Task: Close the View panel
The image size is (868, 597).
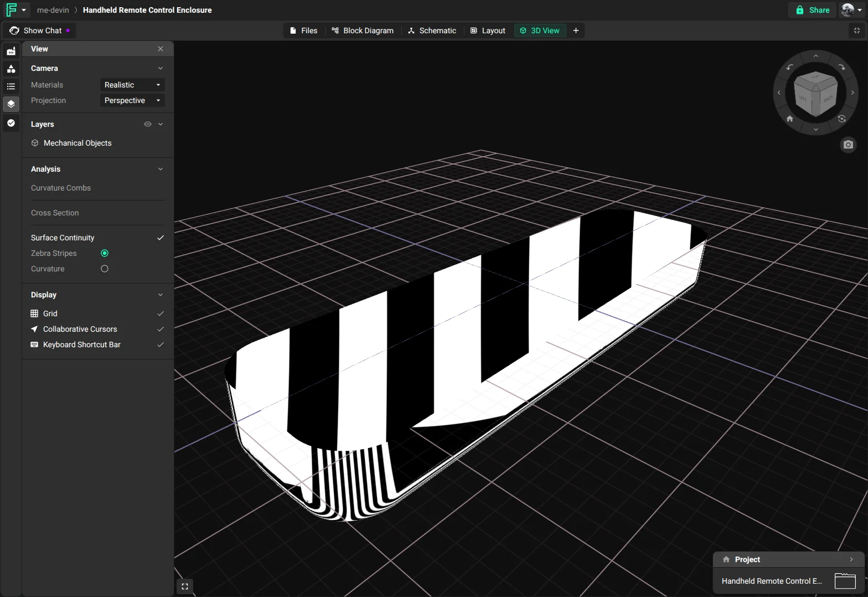Action: click(x=161, y=49)
